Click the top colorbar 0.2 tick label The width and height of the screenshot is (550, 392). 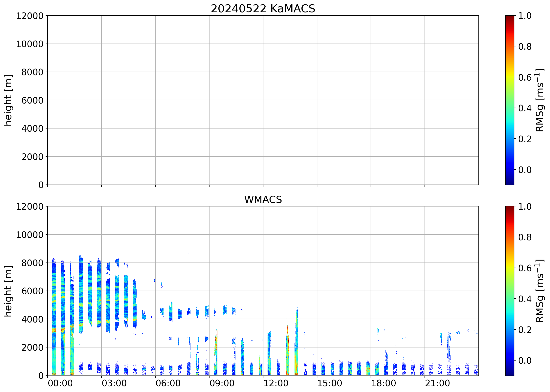(525, 139)
